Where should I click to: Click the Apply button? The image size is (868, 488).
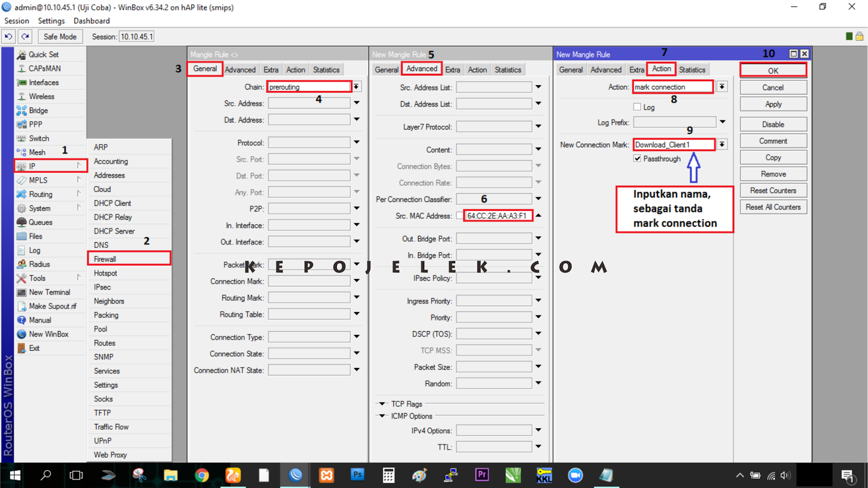coord(773,104)
